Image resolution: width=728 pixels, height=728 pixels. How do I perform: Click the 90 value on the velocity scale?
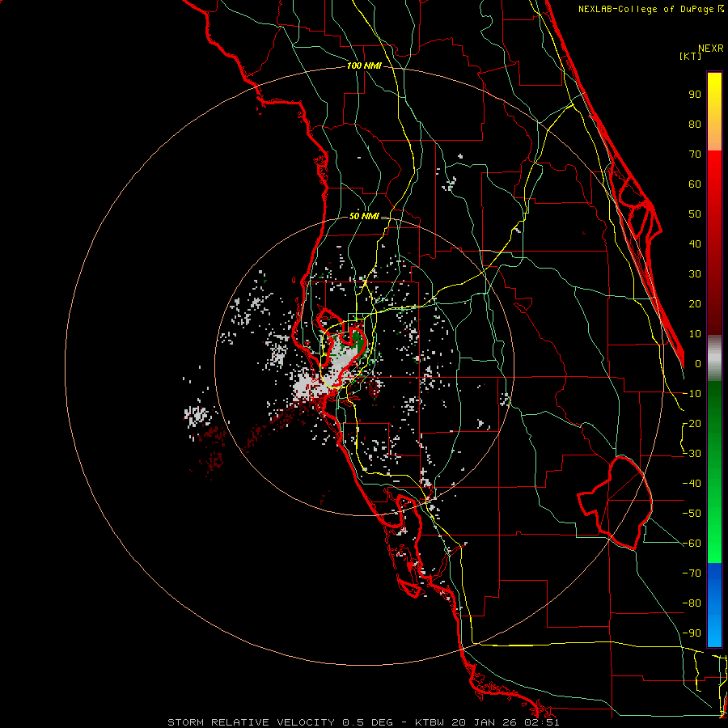click(x=695, y=95)
